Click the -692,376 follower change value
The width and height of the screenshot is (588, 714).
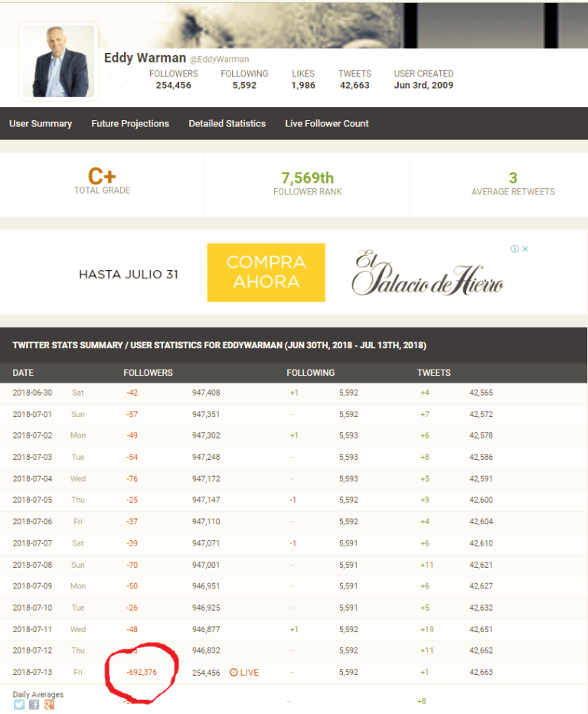click(142, 673)
